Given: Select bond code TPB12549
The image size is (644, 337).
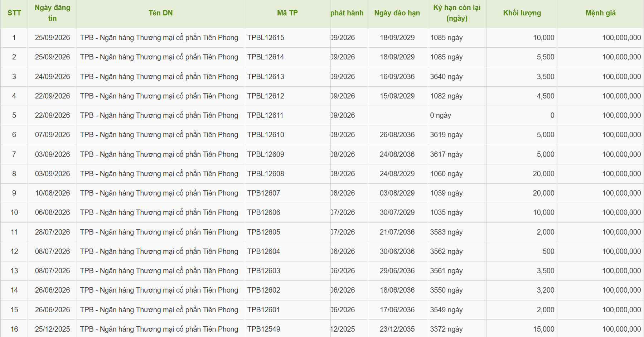Looking at the screenshot, I should coord(263,329).
